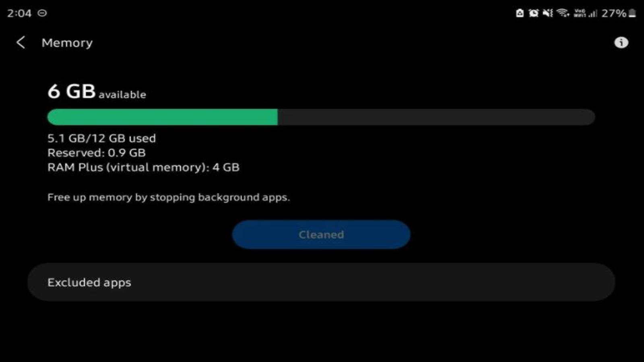Tap the 2:04 clock in status bar
The width and height of the screenshot is (644, 362).
coord(19,13)
